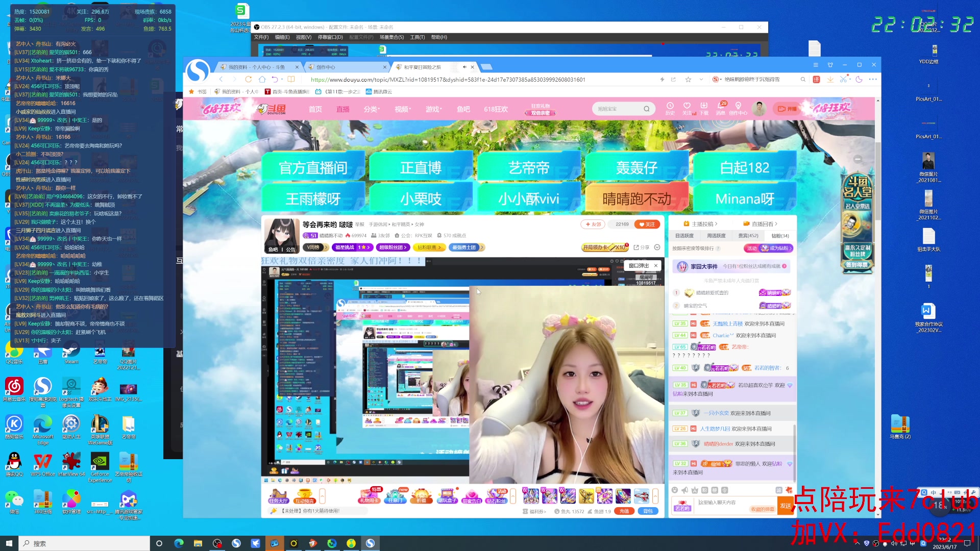The width and height of the screenshot is (980, 551).
Task: Switch to 日活跃度 tab
Action: pos(684,236)
